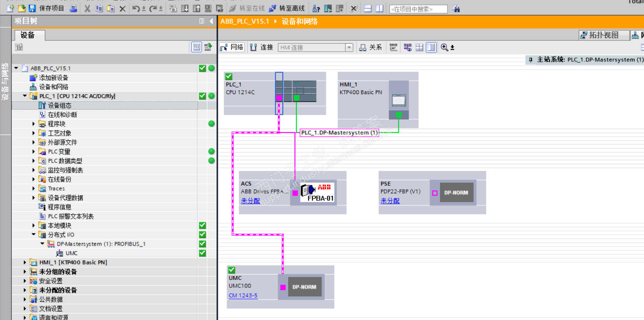Click the Cut scissors icon
Viewport: 644px width, 320px height.
[87, 8]
